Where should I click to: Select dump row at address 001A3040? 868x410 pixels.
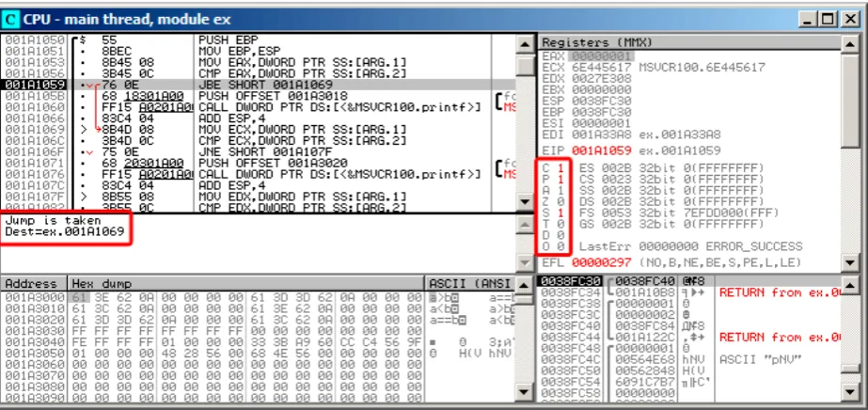(x=258, y=341)
